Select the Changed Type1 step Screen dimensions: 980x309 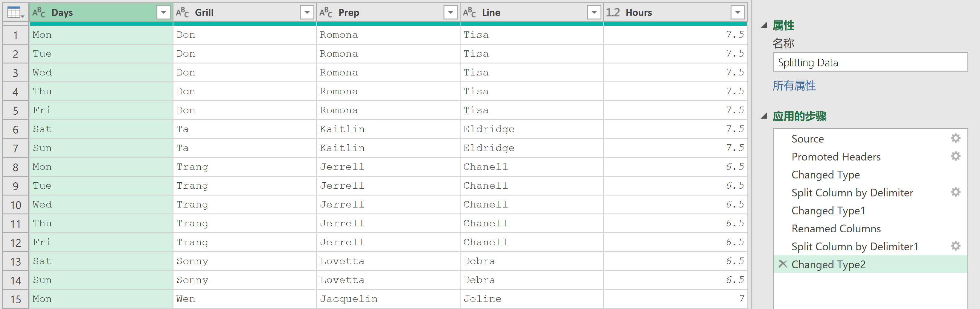828,211
